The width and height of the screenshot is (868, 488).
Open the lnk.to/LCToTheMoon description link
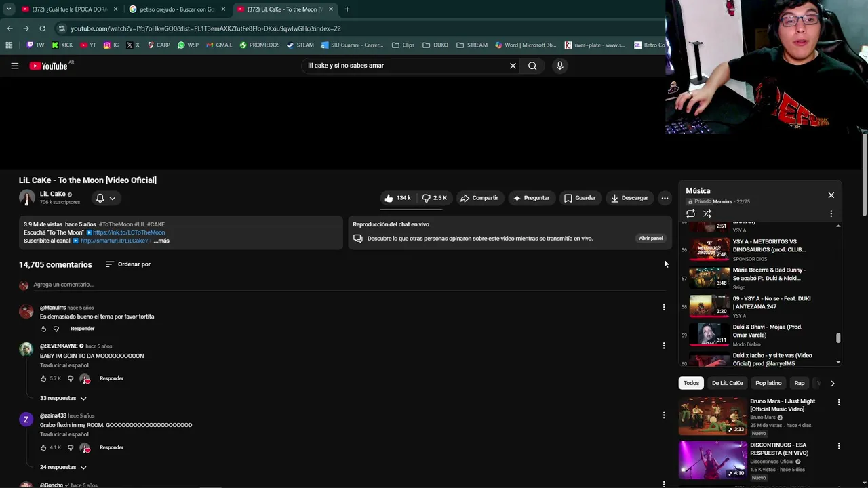(x=129, y=232)
